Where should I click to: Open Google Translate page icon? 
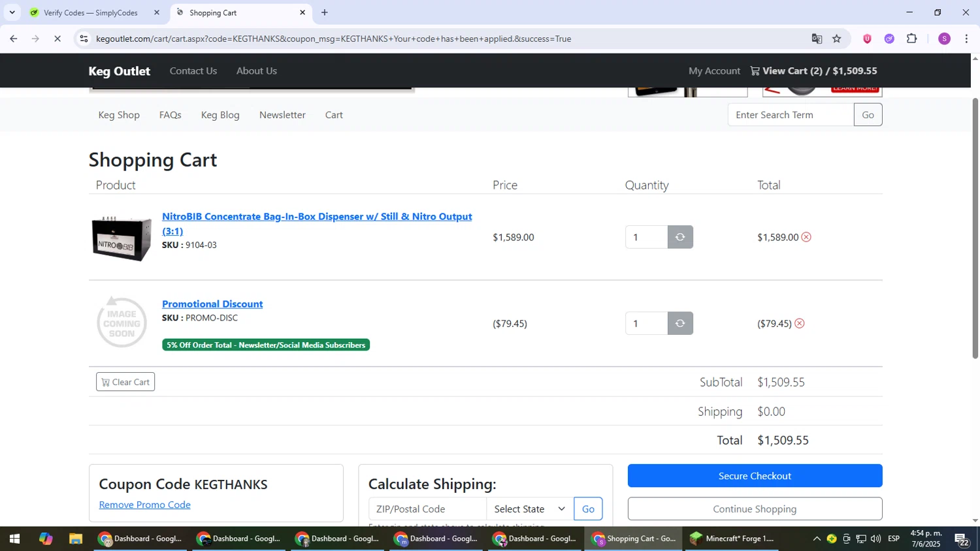coord(817,39)
